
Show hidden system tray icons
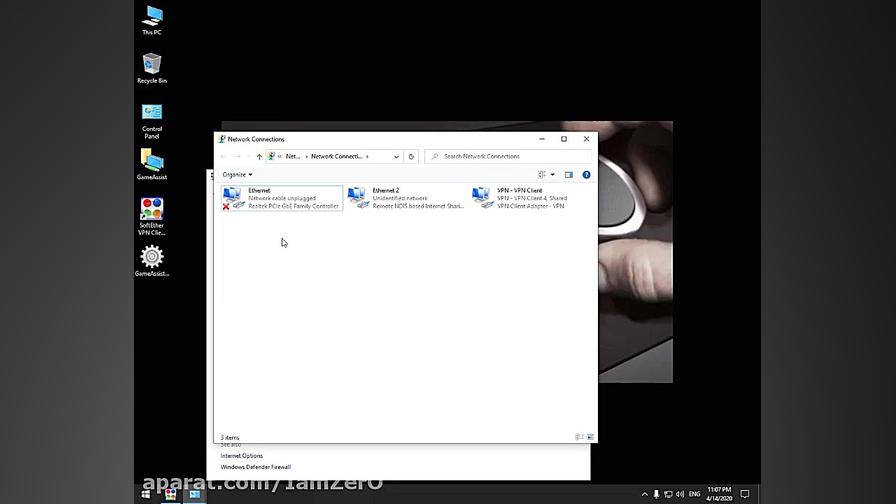pos(645,494)
